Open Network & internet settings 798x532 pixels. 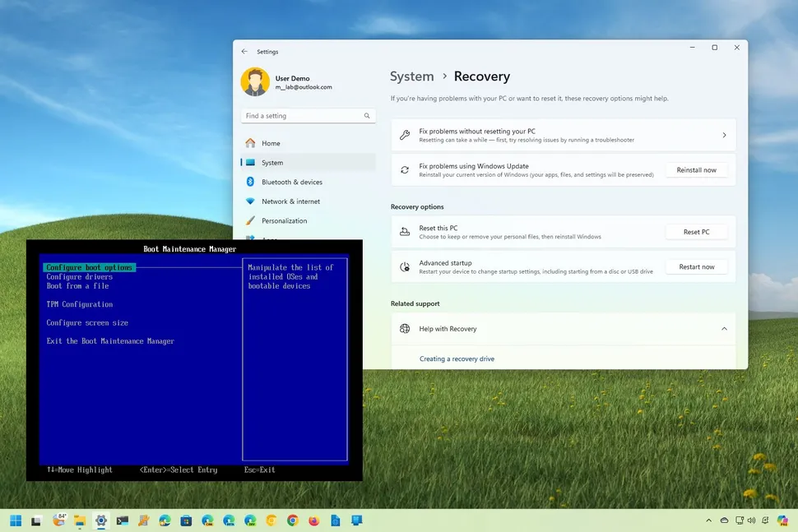click(309, 201)
